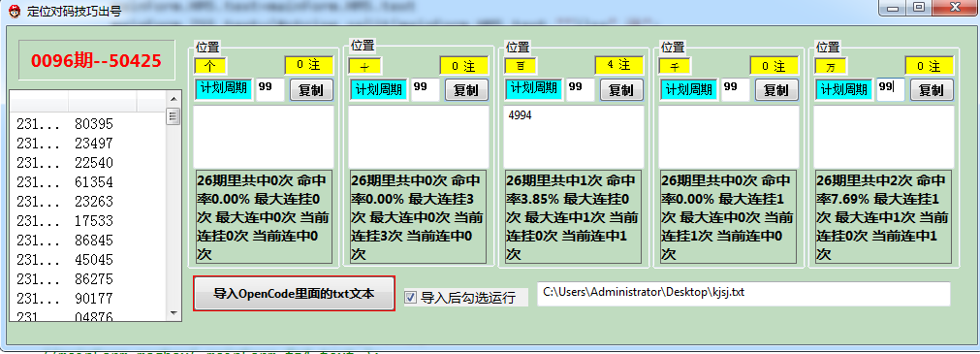Click 导入OpenCode里面的txt文本 button
Image resolution: width=980 pixels, height=354 pixels.
pyautogui.click(x=295, y=293)
